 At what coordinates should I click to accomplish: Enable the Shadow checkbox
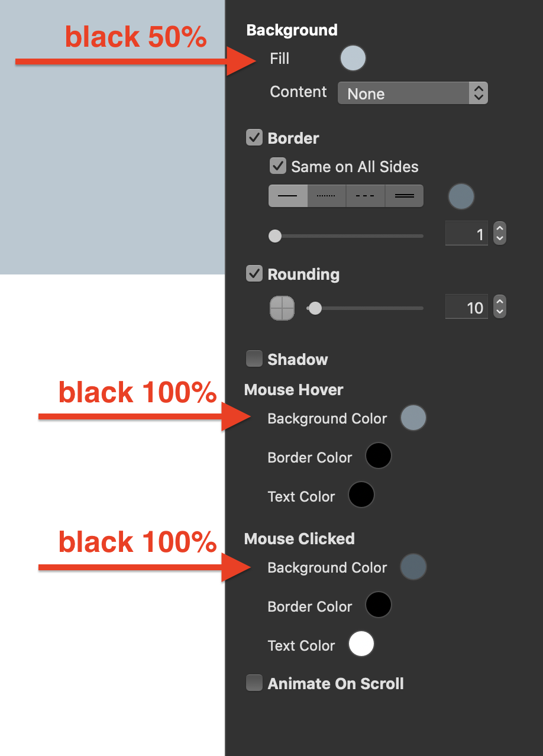[x=254, y=358]
